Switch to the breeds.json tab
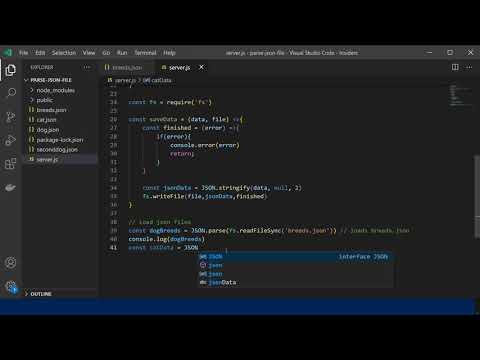The width and height of the screenshot is (480, 360). tap(127, 67)
